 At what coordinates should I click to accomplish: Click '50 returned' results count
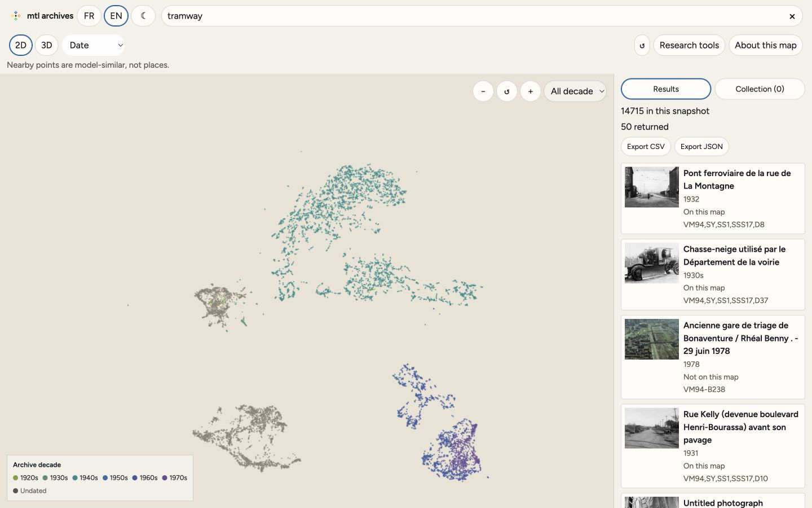(645, 127)
